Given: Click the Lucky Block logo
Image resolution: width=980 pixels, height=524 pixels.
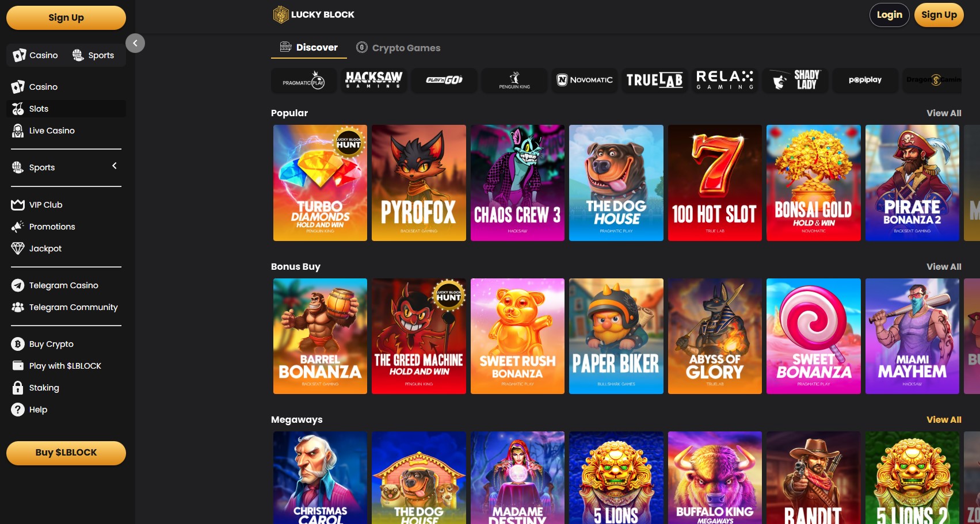Looking at the screenshot, I should pos(314,14).
